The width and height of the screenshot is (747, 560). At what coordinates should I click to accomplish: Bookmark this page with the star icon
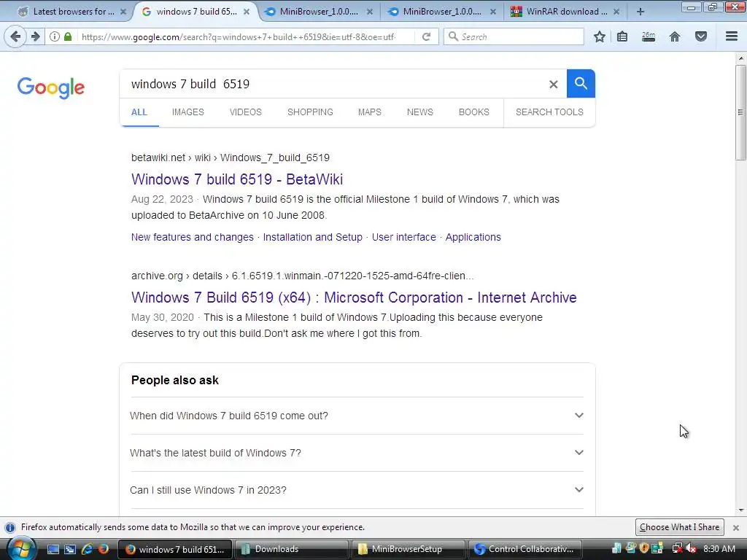pos(600,36)
